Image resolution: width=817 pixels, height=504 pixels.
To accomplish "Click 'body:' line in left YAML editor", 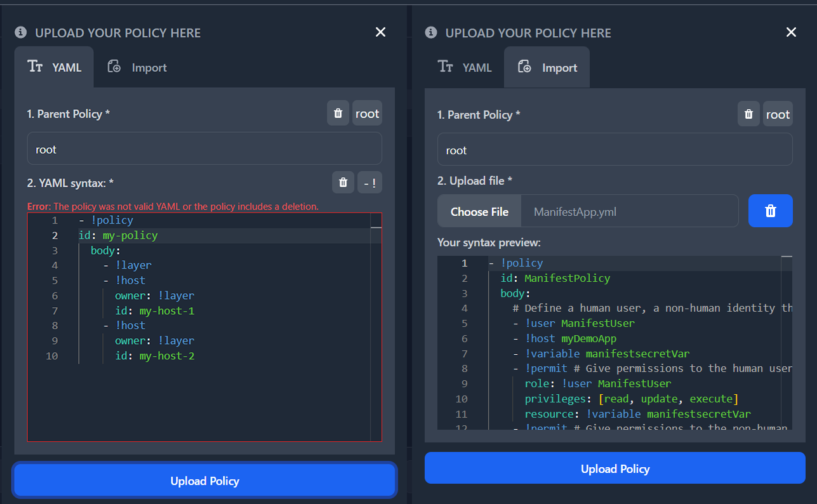I will pyautogui.click(x=105, y=250).
